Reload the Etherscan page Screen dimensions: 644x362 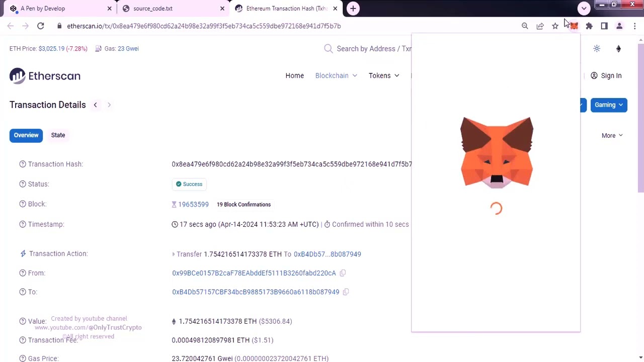41,26
